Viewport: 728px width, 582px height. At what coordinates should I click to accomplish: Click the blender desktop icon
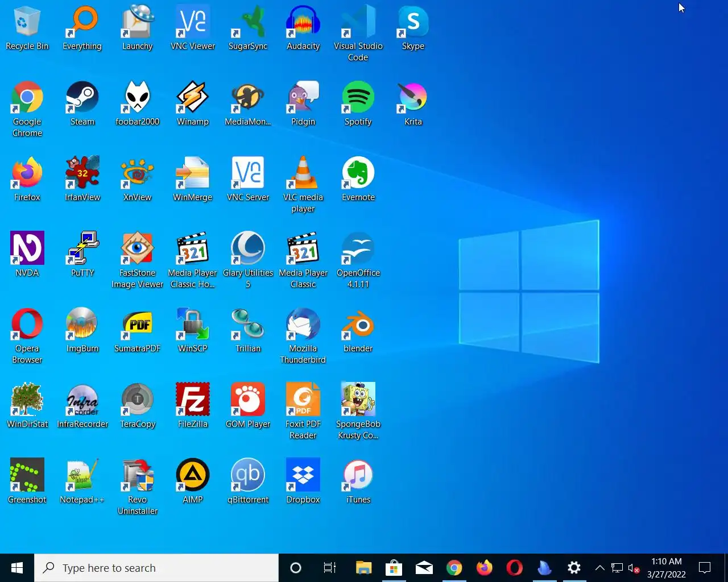click(x=358, y=331)
